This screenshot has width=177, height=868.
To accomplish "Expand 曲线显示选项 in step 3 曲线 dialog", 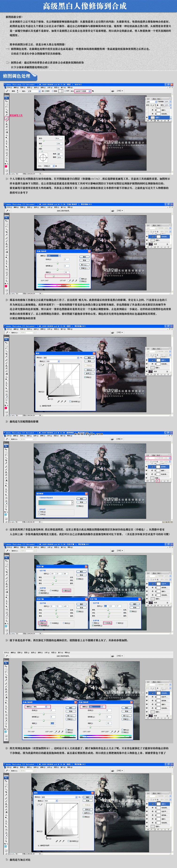I will coord(40,406).
